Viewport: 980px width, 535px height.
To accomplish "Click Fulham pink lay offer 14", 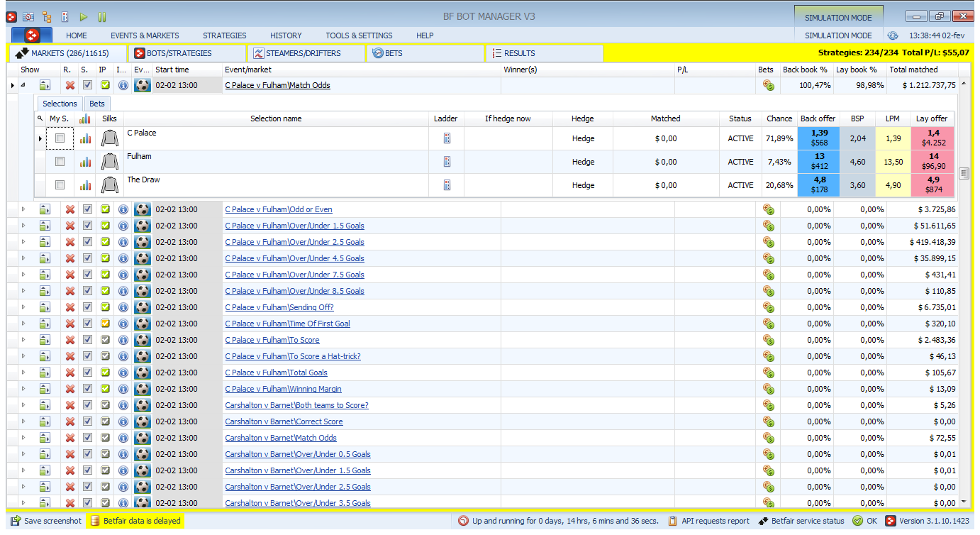I will [933, 162].
